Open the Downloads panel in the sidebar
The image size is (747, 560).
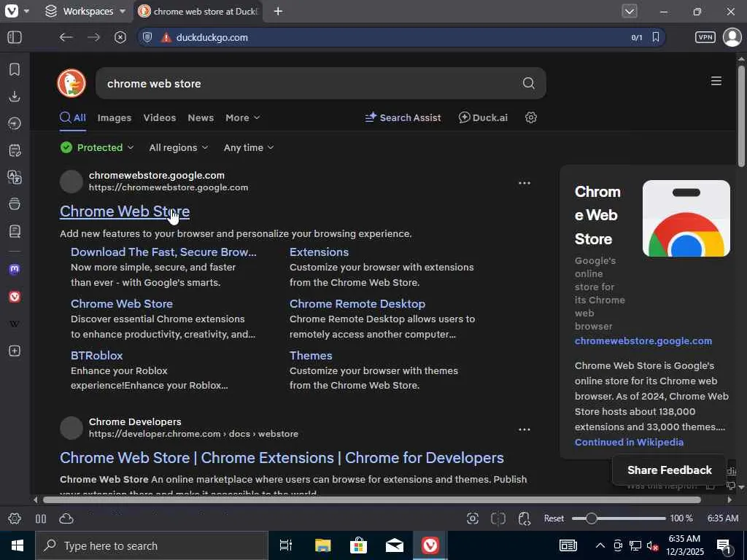(15, 97)
